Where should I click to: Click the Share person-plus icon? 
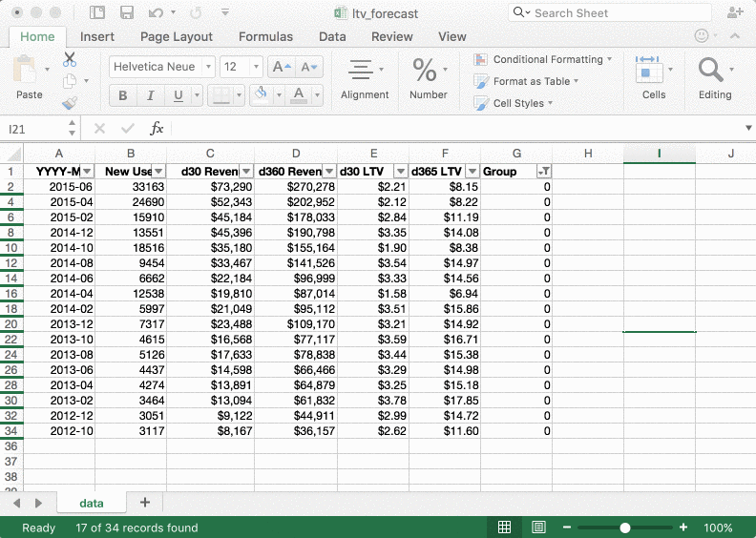pyautogui.click(x=735, y=12)
